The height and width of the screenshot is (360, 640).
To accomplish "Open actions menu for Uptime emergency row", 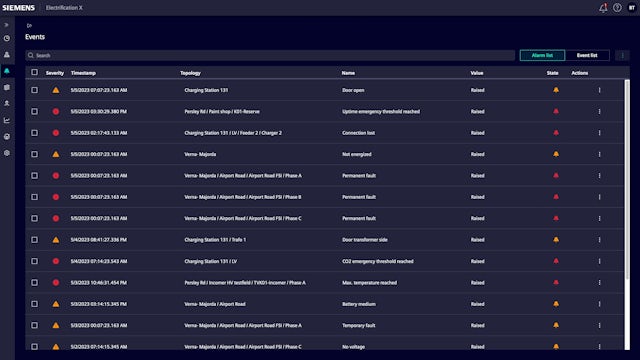I will click(x=599, y=111).
